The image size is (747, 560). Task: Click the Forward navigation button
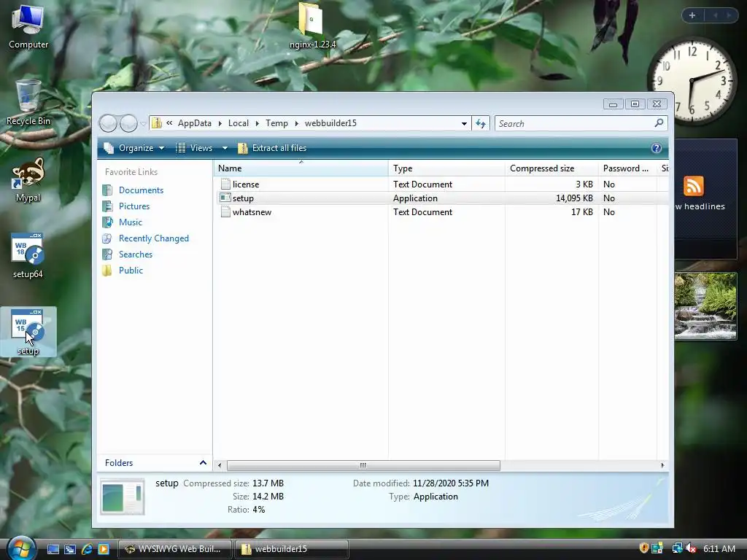click(x=128, y=124)
